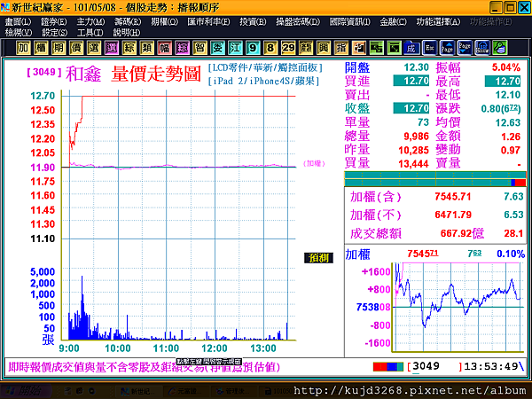
Task: Click the 櫃 (OTC market) toolbar icon
Action: tap(41, 48)
